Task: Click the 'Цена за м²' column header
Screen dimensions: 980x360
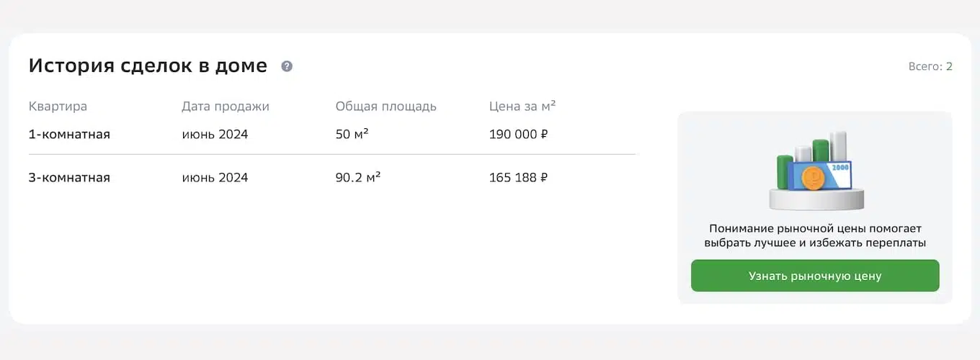Action: 522,107
